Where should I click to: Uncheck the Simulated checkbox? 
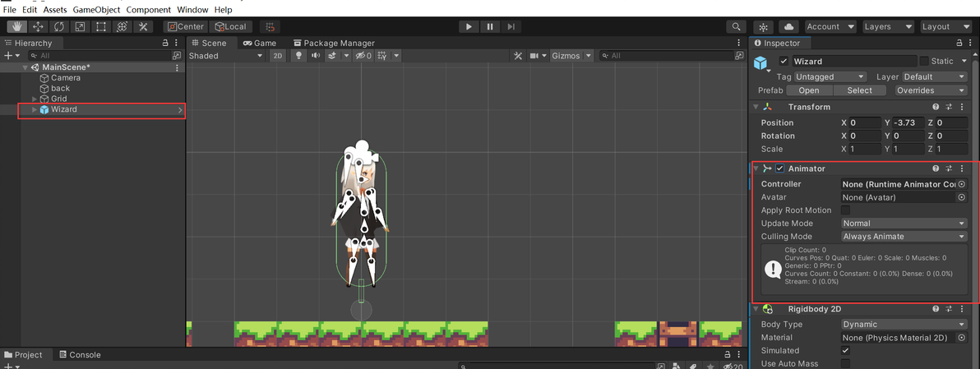click(x=846, y=350)
